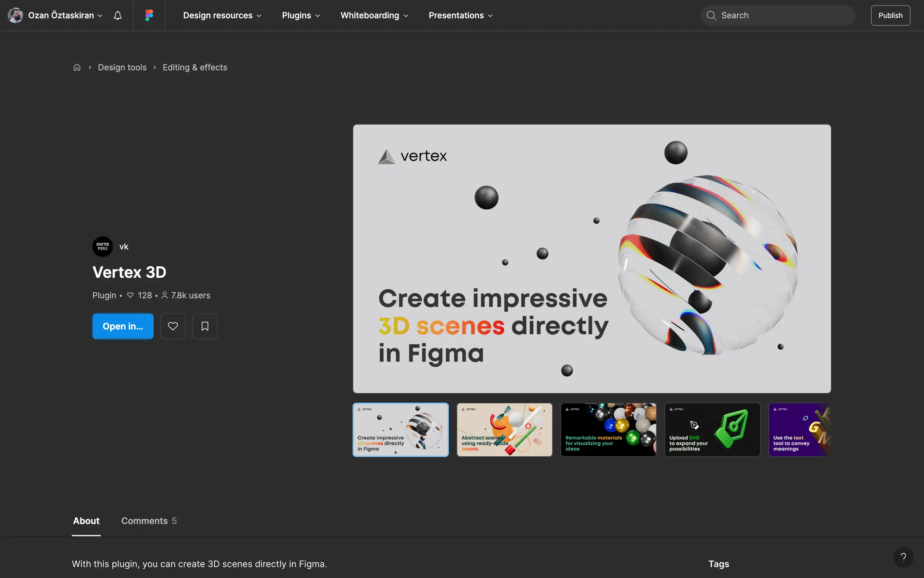Select the 'Abstract scenes' thumbnail
This screenshot has height=578, width=924.
click(504, 430)
